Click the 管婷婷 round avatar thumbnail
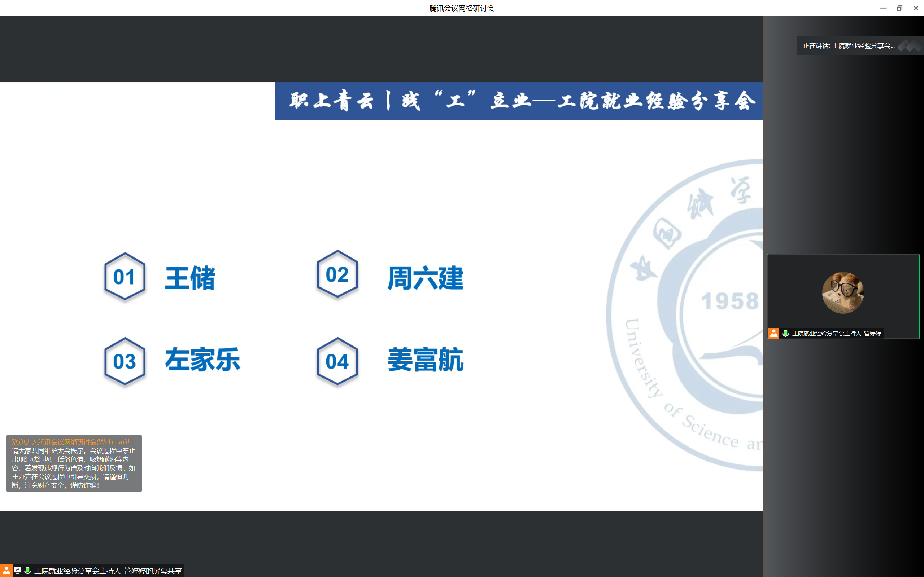This screenshot has width=924, height=577. pyautogui.click(x=843, y=293)
